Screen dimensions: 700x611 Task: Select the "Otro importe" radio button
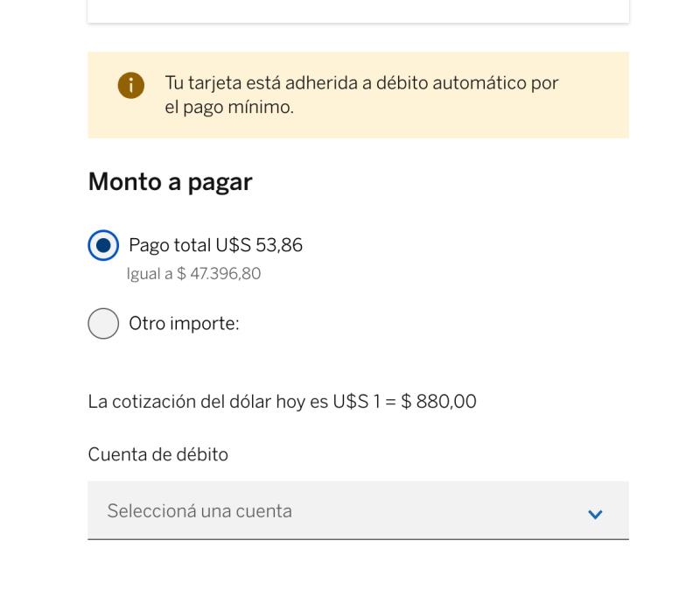click(103, 323)
